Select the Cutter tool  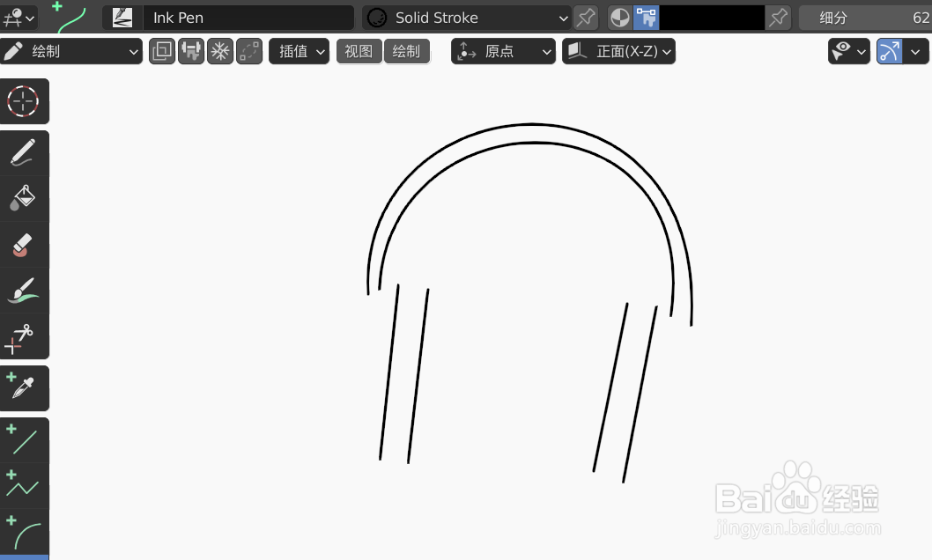coord(24,336)
